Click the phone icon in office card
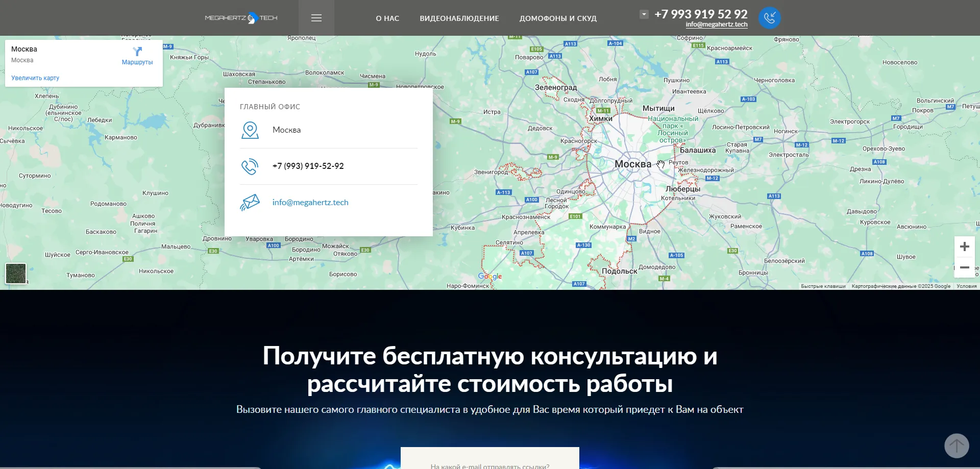Image resolution: width=980 pixels, height=469 pixels. pyautogui.click(x=250, y=166)
